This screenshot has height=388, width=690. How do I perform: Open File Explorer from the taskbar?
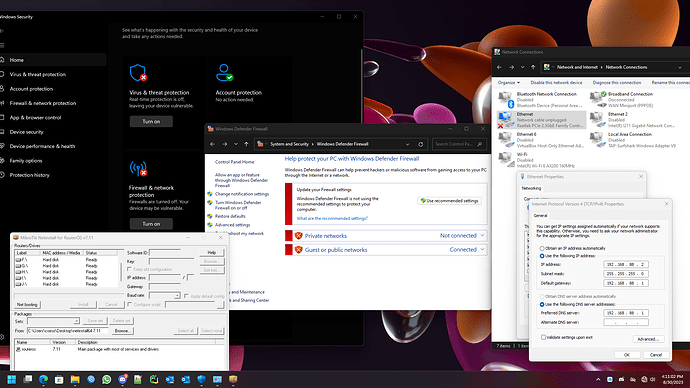(75, 379)
